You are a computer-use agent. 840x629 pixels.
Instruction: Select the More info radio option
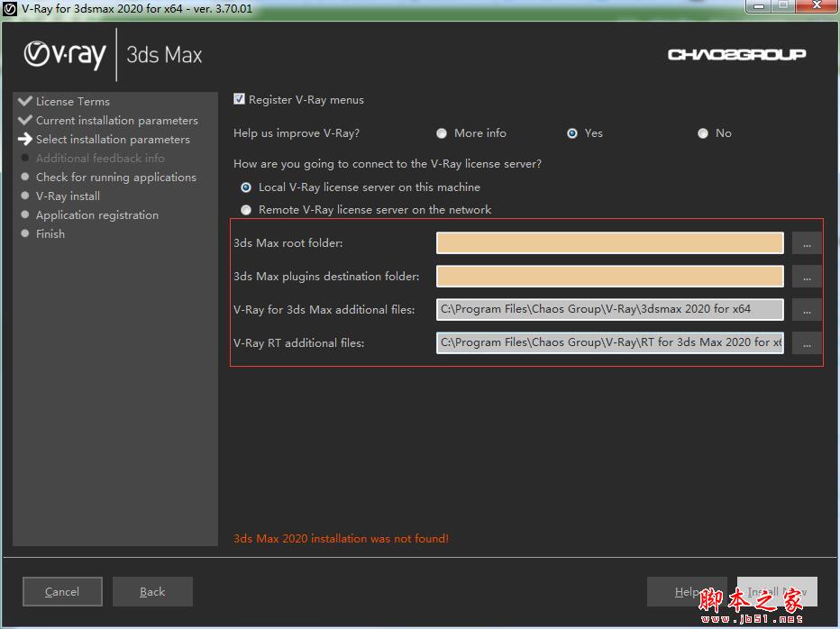pos(442,133)
